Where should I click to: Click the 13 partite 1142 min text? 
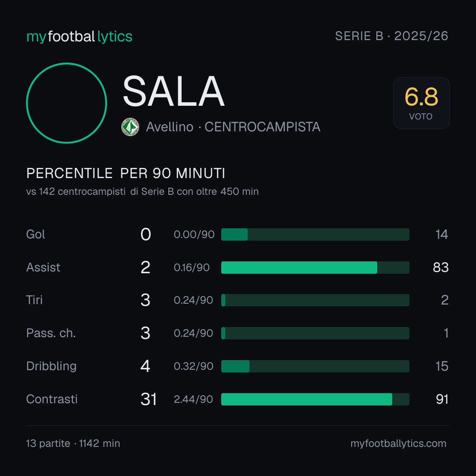[x=73, y=443]
